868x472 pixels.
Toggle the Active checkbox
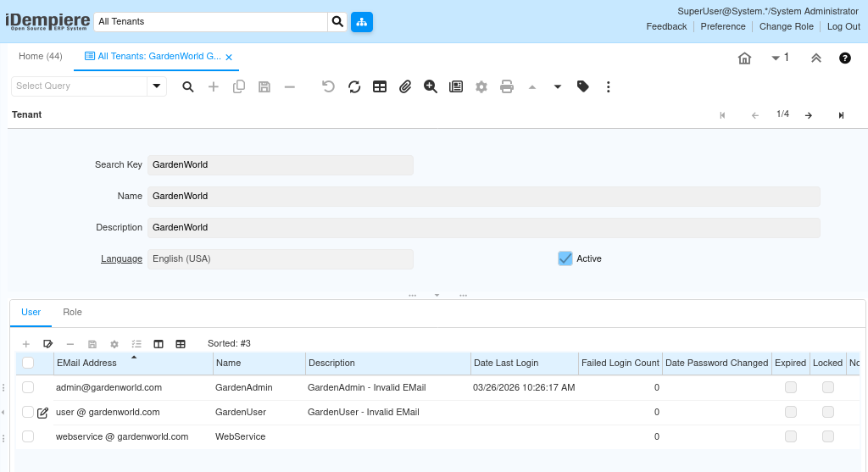565,258
